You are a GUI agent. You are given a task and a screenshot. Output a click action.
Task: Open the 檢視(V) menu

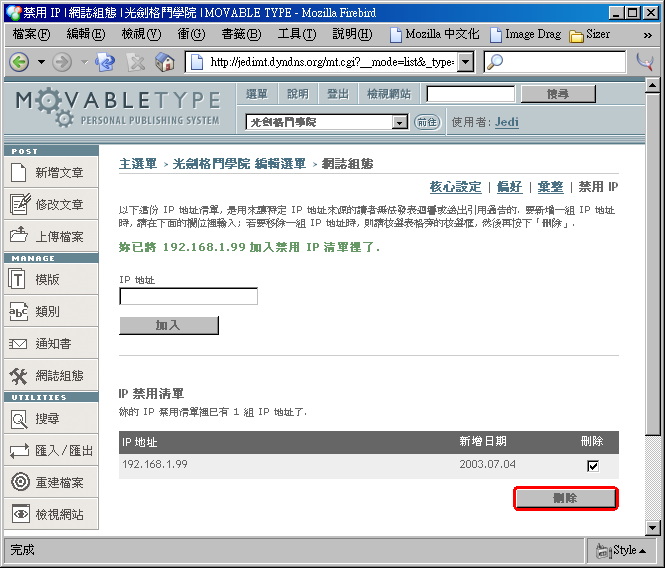141,34
